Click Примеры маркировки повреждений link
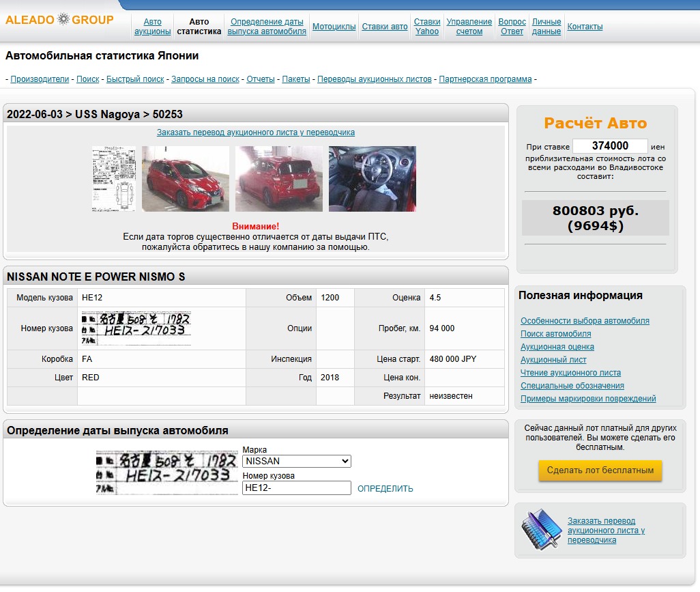 click(x=588, y=399)
